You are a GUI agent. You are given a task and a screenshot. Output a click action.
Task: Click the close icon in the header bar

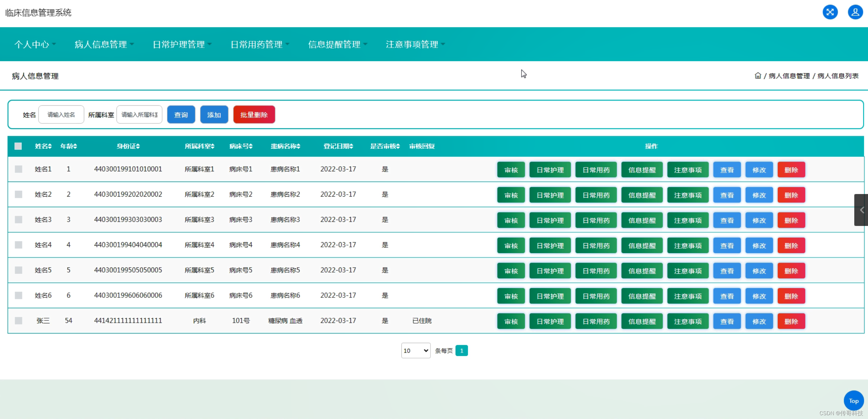click(x=830, y=12)
